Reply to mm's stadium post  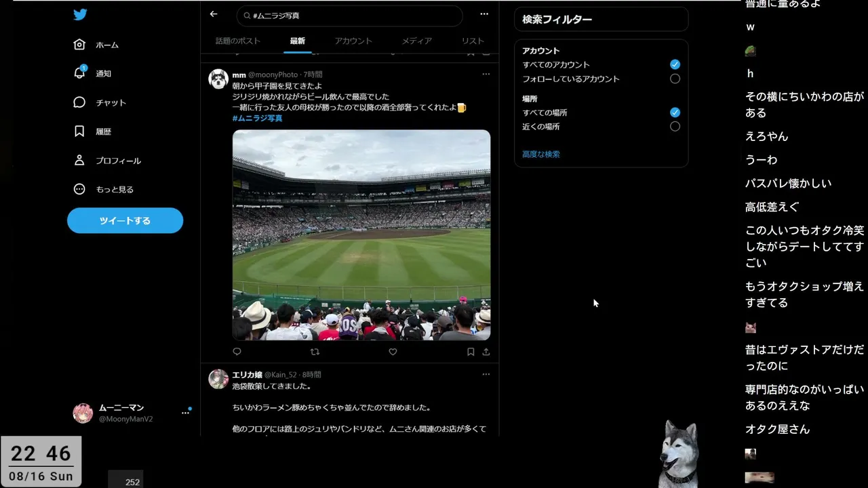click(x=237, y=352)
